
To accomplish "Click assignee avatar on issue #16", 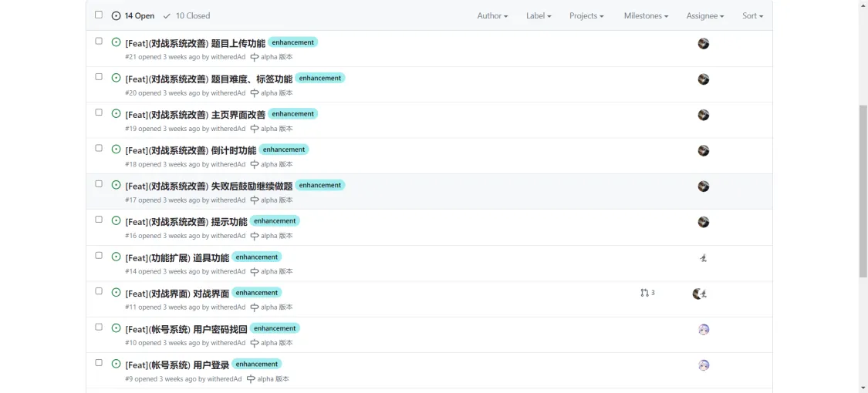I will 704,222.
